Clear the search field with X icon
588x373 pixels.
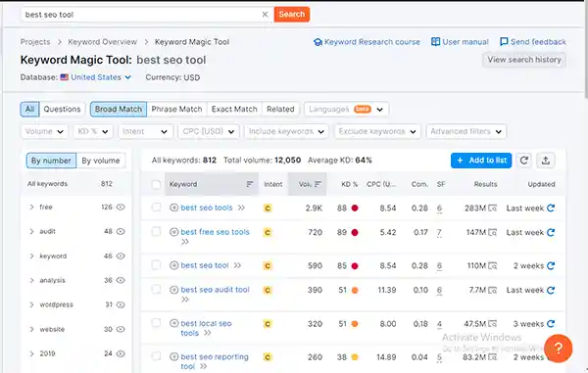pyautogui.click(x=265, y=15)
